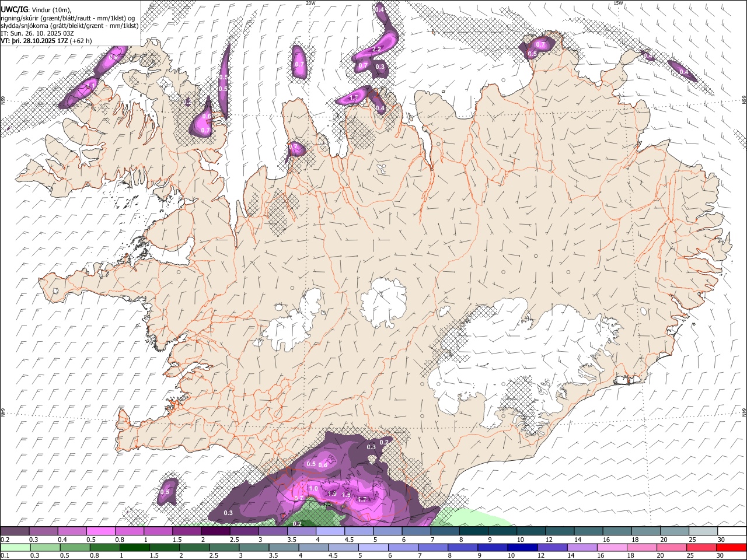
Task: Pick top-row dark teal swatch starting at 8
Action: [x=473, y=531]
